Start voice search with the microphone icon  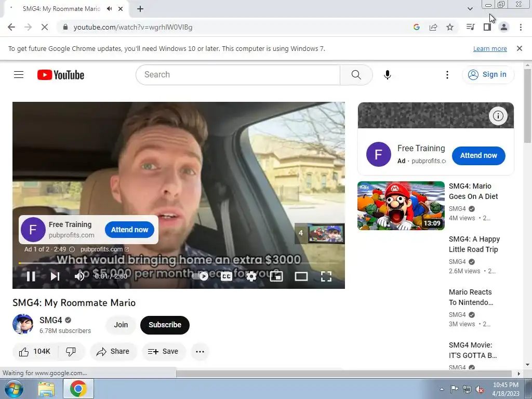(x=388, y=75)
